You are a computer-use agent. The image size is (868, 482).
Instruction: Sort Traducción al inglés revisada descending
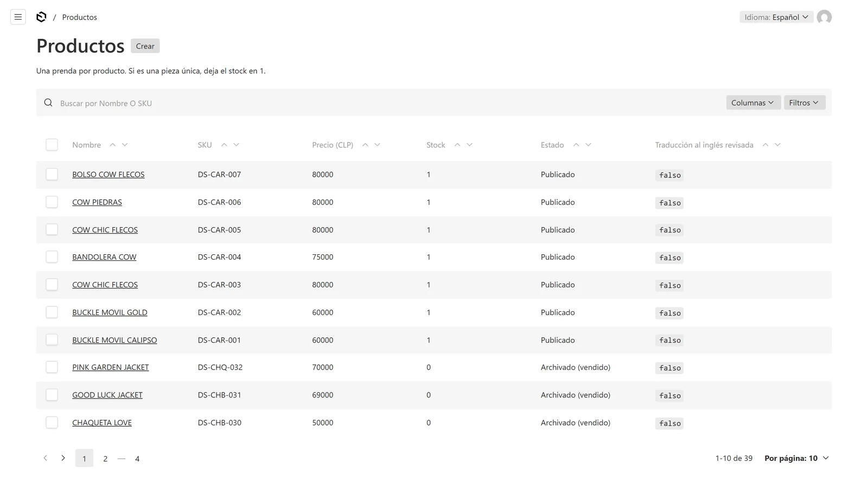pyautogui.click(x=777, y=145)
